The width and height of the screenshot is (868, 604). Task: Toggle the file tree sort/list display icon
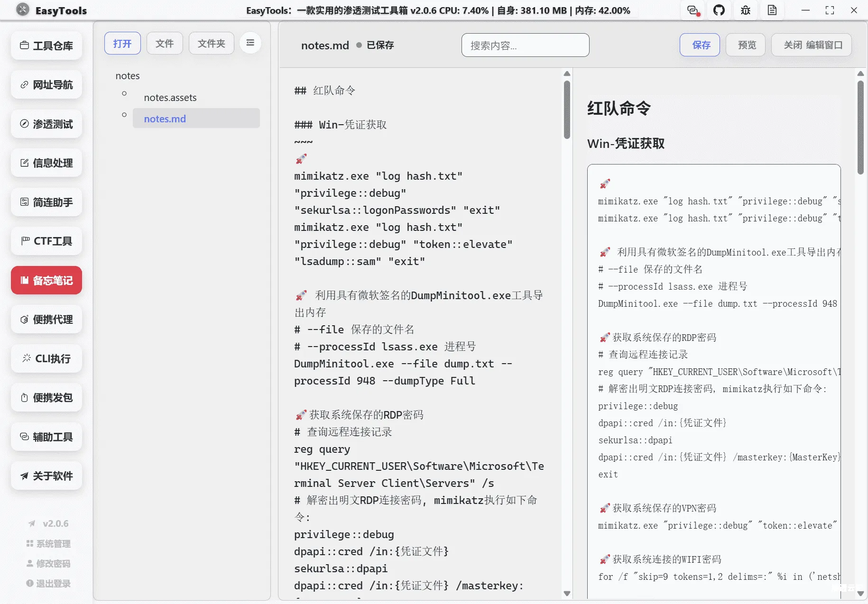tap(250, 43)
